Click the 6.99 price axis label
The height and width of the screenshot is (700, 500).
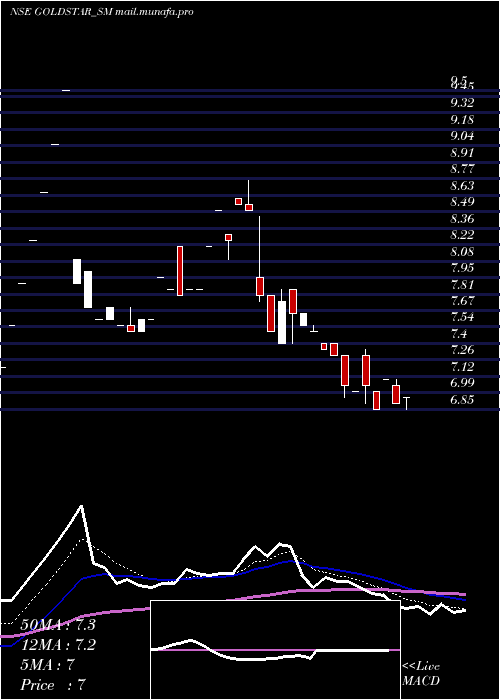coord(462,383)
